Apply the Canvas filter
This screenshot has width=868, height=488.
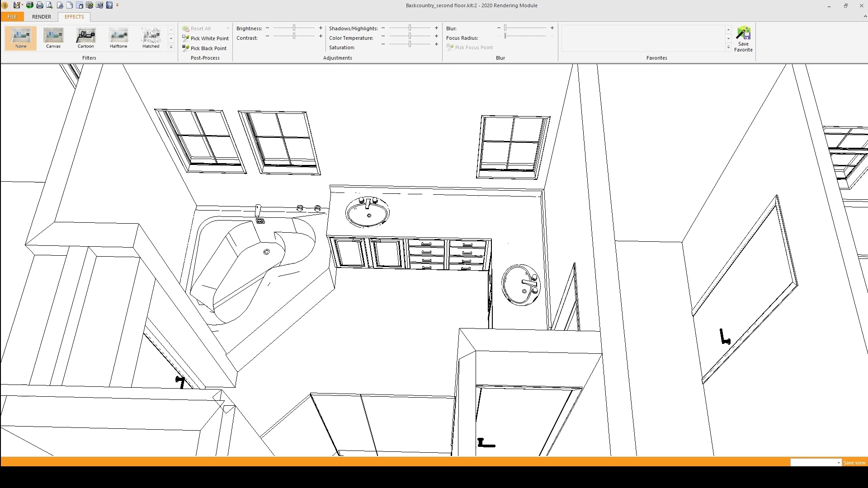(x=53, y=38)
